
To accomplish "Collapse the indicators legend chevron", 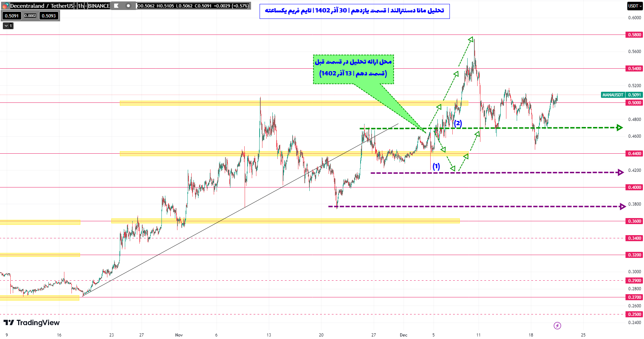I will click(x=8, y=26).
